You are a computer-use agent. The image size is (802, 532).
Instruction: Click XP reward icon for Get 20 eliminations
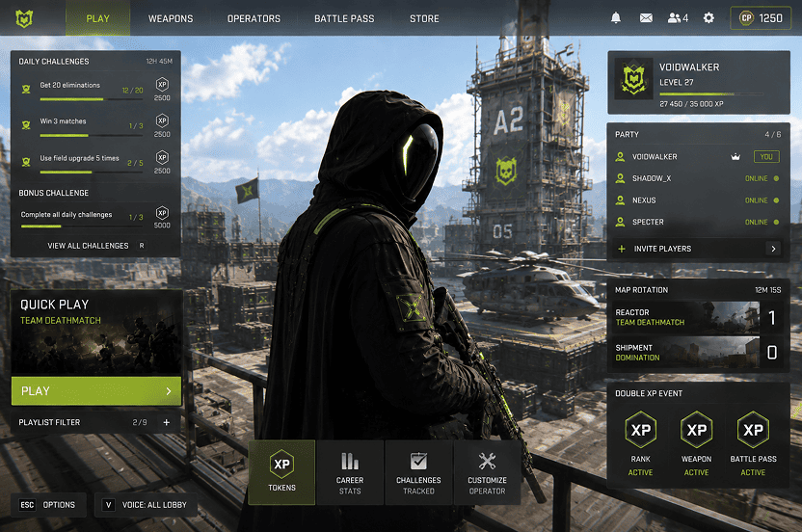click(x=162, y=85)
